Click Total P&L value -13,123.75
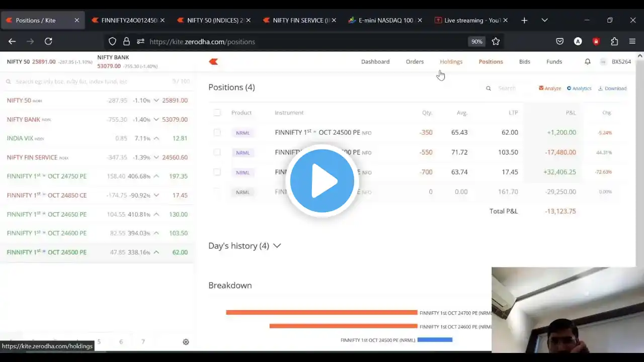Image resolution: width=644 pixels, height=362 pixels. point(560,211)
